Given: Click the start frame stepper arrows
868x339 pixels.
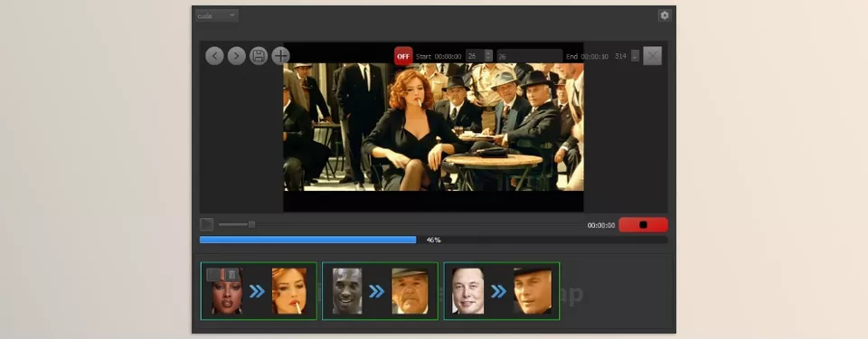Looking at the screenshot, I should (x=488, y=56).
